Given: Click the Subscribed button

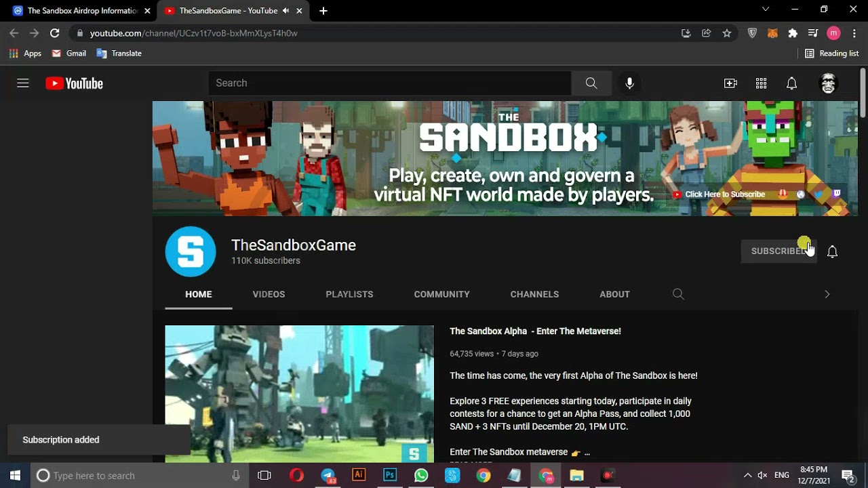Looking at the screenshot, I should tap(778, 251).
